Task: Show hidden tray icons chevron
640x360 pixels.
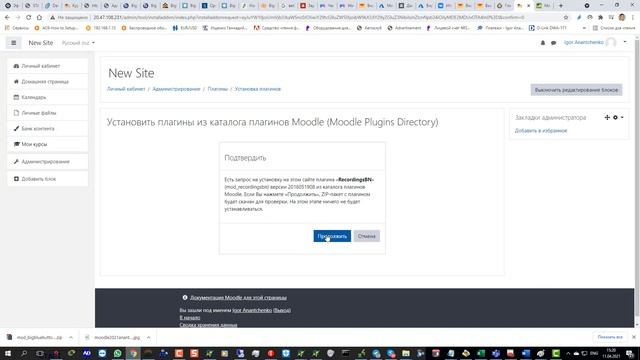Action: point(568,353)
